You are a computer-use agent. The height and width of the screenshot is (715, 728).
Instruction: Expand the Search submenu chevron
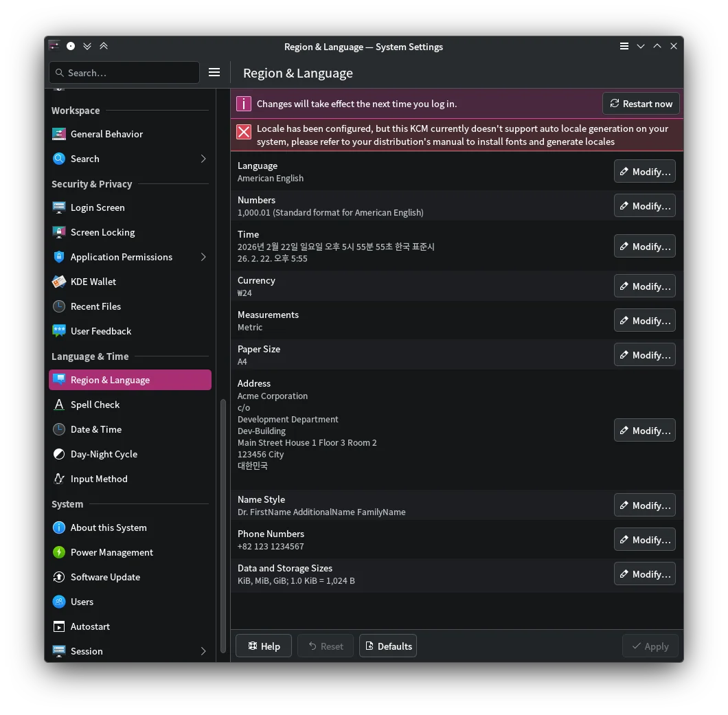(203, 159)
